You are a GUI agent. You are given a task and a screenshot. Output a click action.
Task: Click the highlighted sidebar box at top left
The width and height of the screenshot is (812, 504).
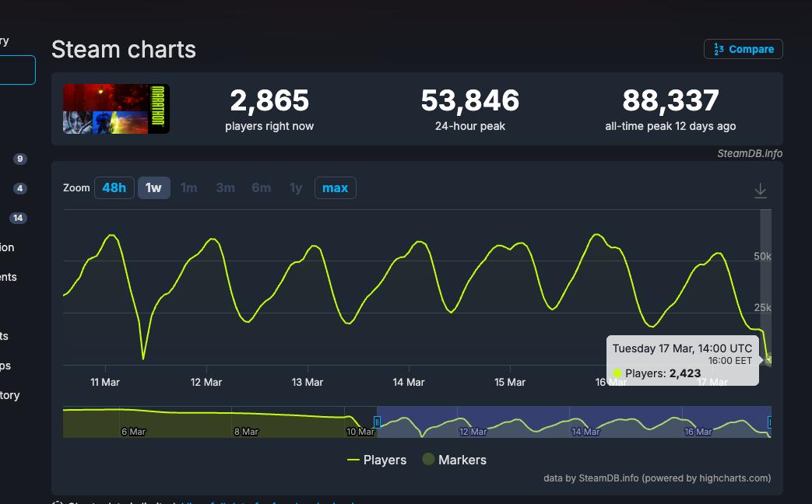pos(17,70)
